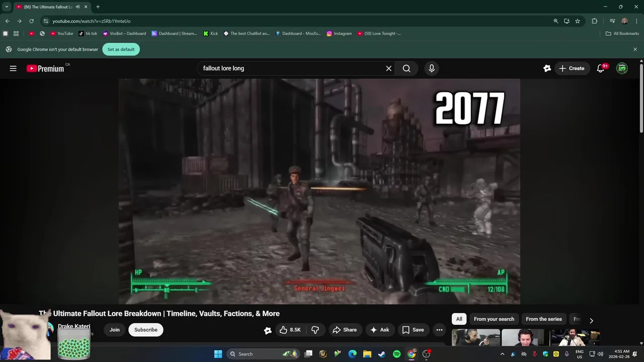This screenshot has width=644, height=362.
Task: Open the Create dropdown button
Action: click(572, 68)
